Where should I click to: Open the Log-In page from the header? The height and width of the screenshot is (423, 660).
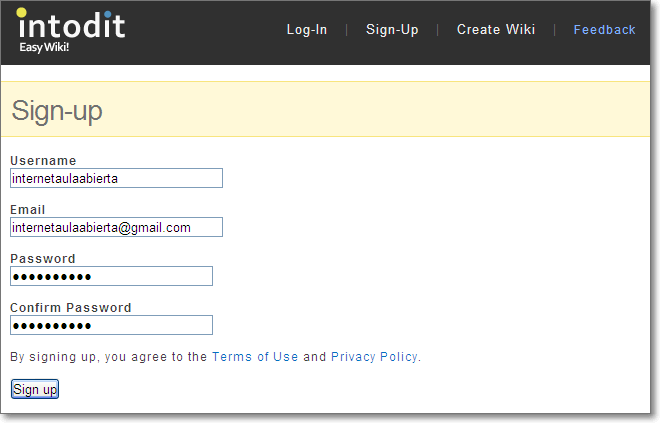tap(307, 29)
